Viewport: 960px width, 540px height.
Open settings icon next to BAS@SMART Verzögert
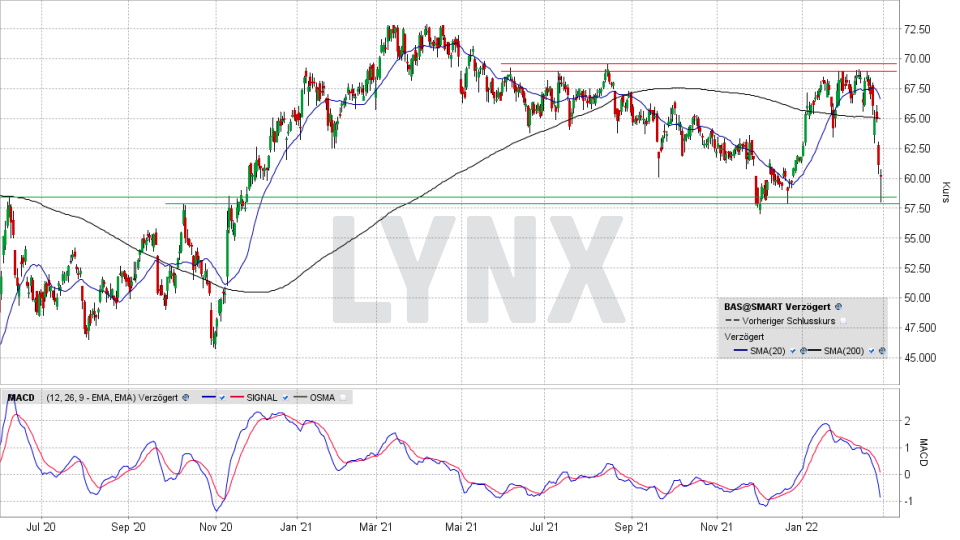838,307
